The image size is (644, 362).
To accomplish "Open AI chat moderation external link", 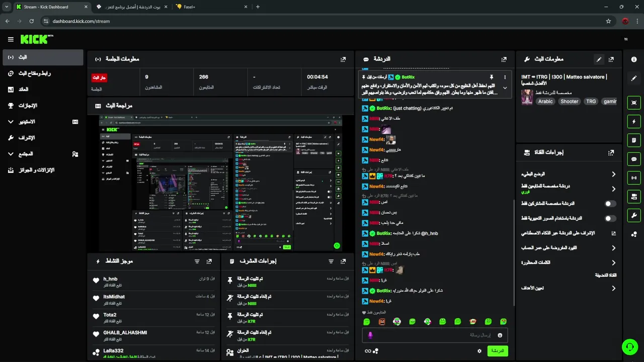I will pyautogui.click(x=614, y=233).
